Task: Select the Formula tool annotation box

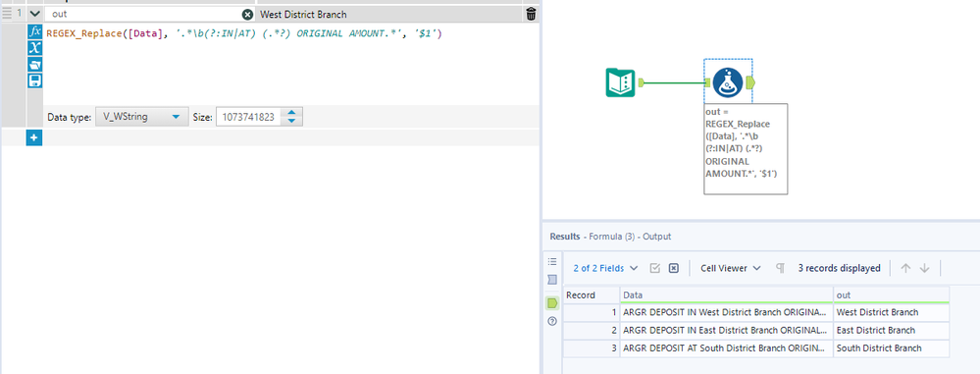Action: point(746,149)
